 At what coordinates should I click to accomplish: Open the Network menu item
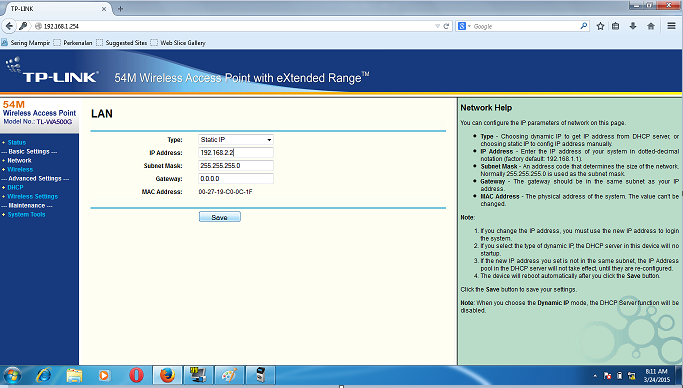(19, 160)
